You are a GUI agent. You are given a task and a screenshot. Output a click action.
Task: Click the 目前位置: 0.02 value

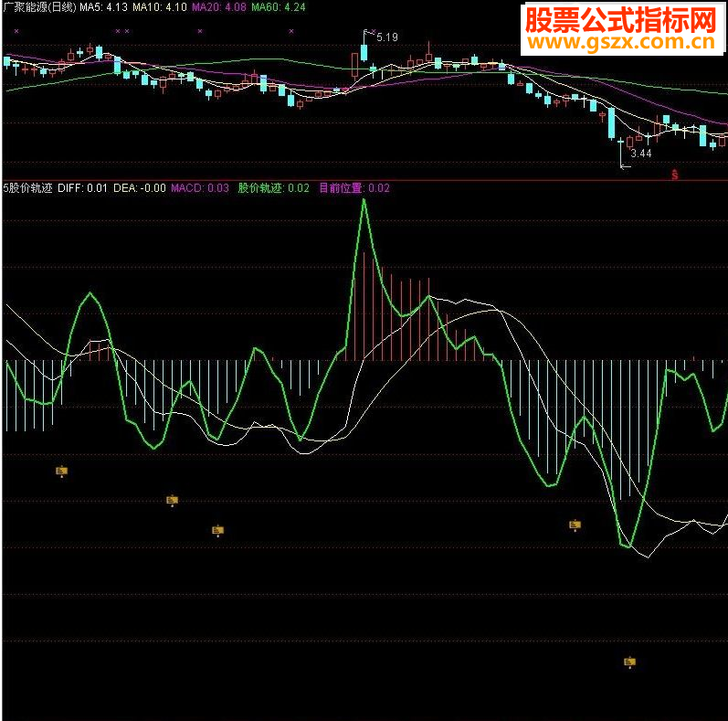354,187
